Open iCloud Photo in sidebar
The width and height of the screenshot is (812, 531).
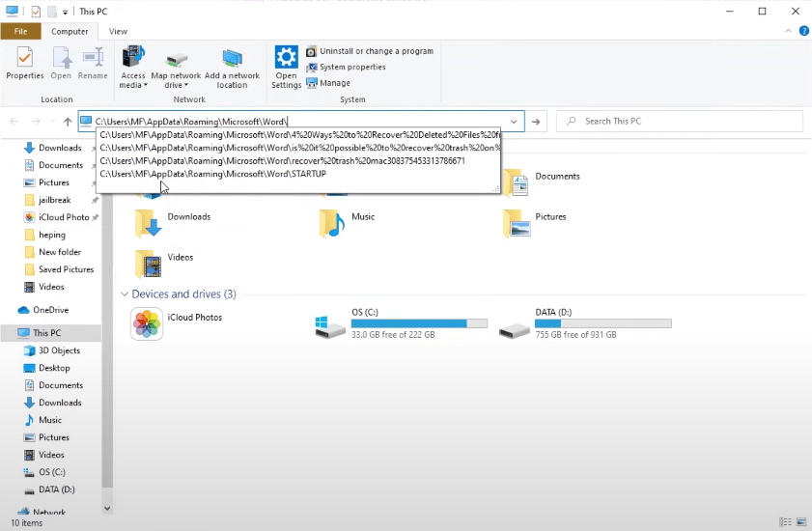(63, 217)
